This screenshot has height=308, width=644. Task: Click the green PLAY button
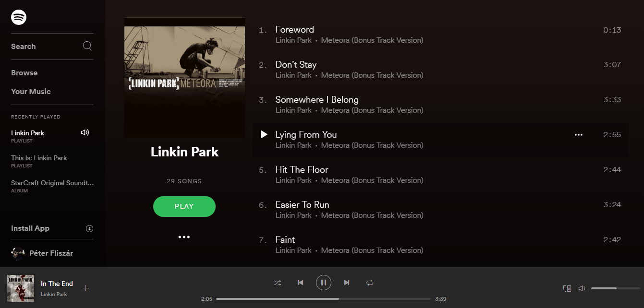coord(184,206)
